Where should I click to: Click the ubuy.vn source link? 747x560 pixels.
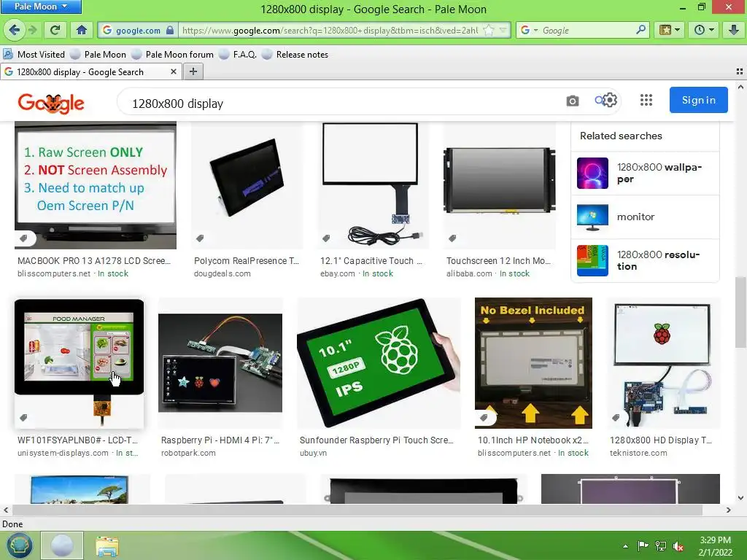coord(313,454)
